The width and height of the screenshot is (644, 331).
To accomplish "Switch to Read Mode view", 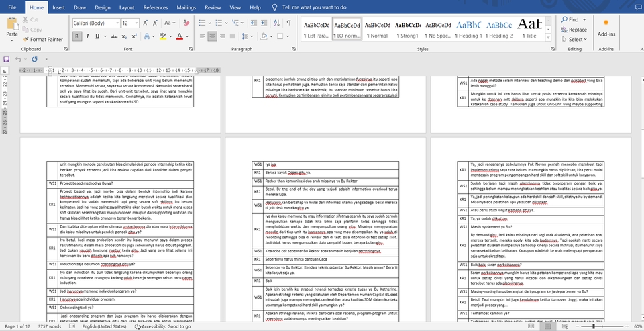I will (x=531, y=326).
